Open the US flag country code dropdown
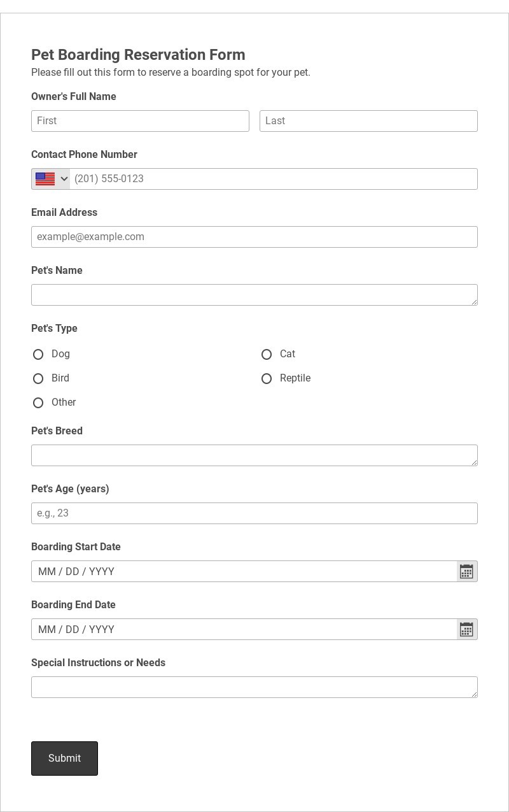 click(x=51, y=179)
